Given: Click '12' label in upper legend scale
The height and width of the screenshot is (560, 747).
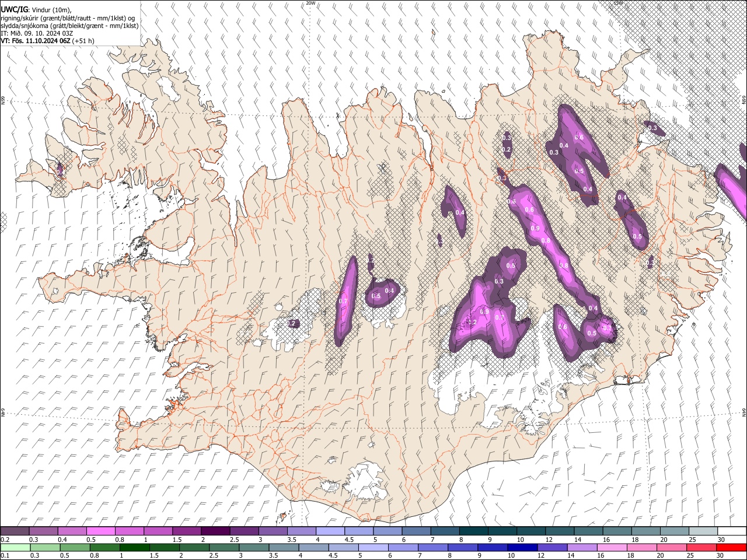Looking at the screenshot, I should pos(549,540).
